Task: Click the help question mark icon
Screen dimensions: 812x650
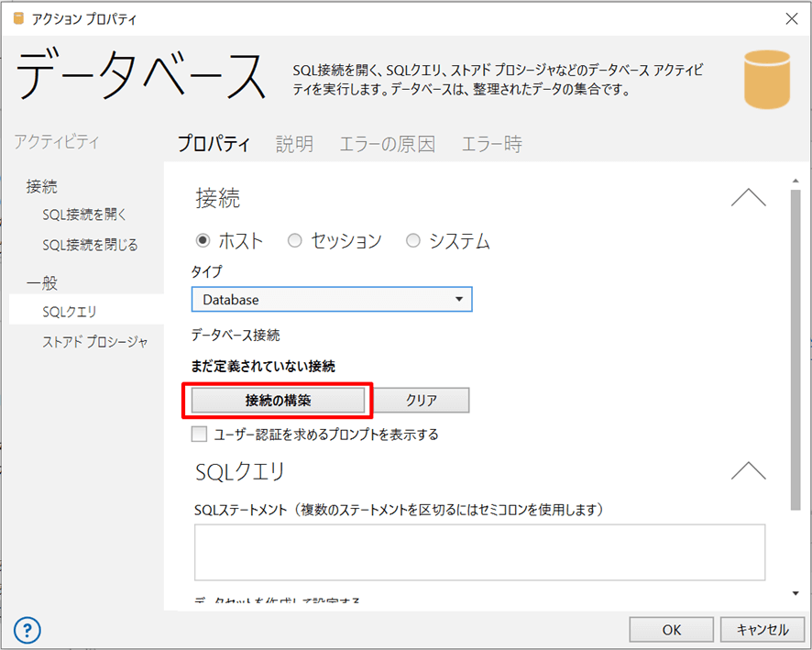Action: [27, 630]
